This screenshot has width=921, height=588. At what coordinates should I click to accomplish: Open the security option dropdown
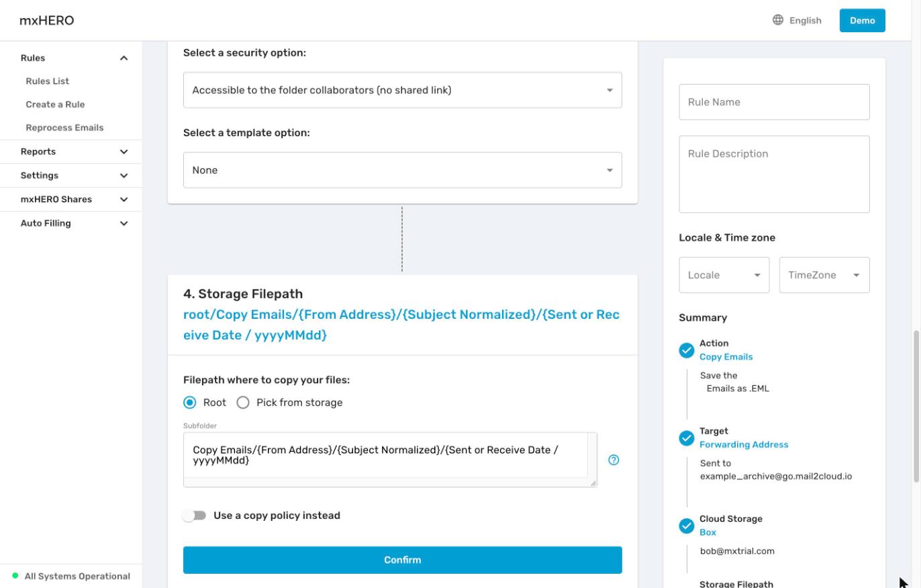pyautogui.click(x=403, y=90)
